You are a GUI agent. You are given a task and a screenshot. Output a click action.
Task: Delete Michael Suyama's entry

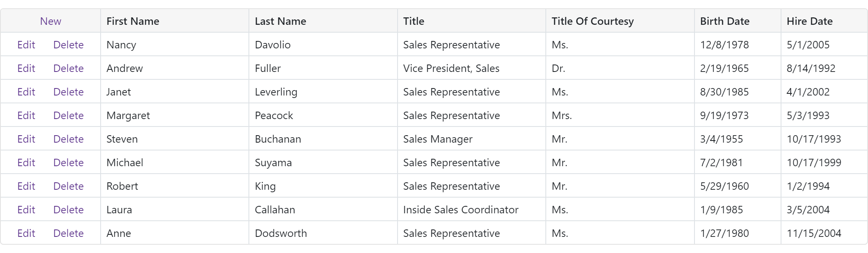[x=68, y=162]
